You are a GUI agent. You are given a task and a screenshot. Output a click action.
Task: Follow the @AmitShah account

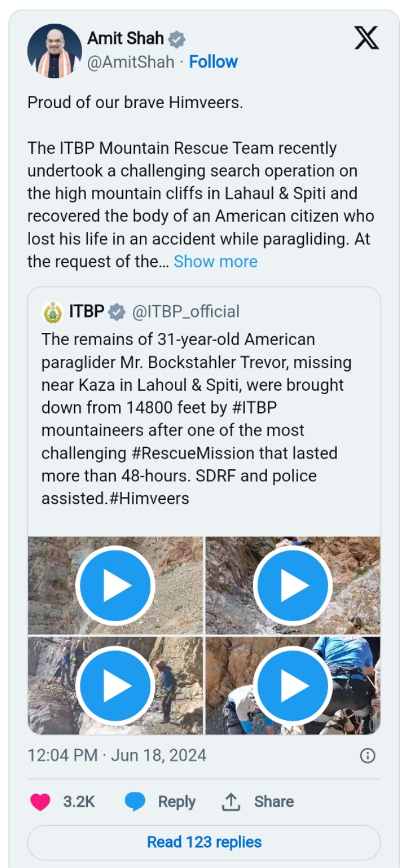pyautogui.click(x=213, y=62)
